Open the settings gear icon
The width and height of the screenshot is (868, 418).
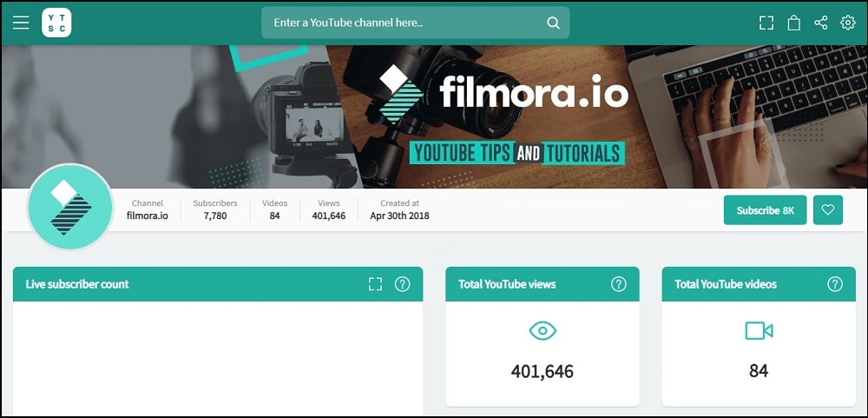847,23
